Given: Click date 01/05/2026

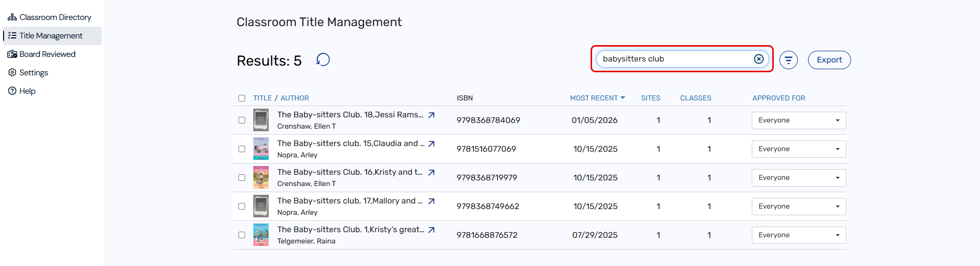Looking at the screenshot, I should coord(595,120).
